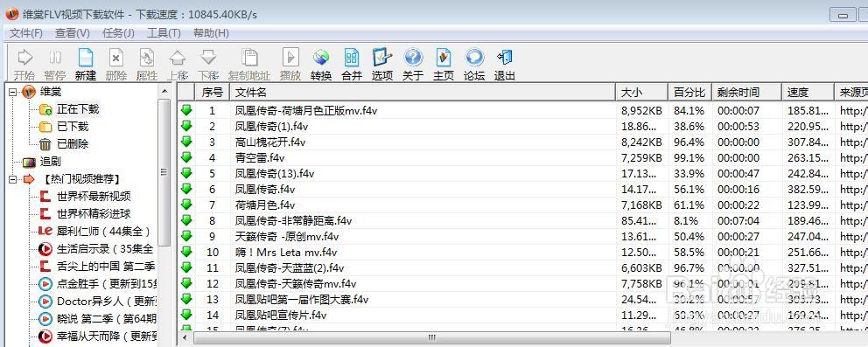This screenshot has width=868, height=347.
Task: Click the app logo in title bar
Action: tap(11, 13)
